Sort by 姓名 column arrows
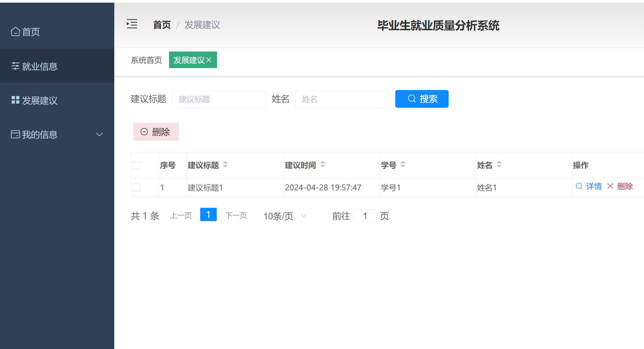The image size is (644, 349). 499,164
